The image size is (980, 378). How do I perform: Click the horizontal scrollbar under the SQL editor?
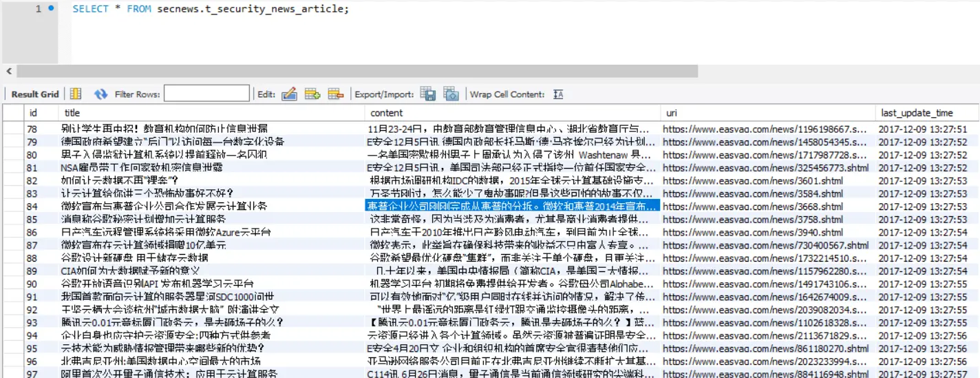(x=357, y=71)
